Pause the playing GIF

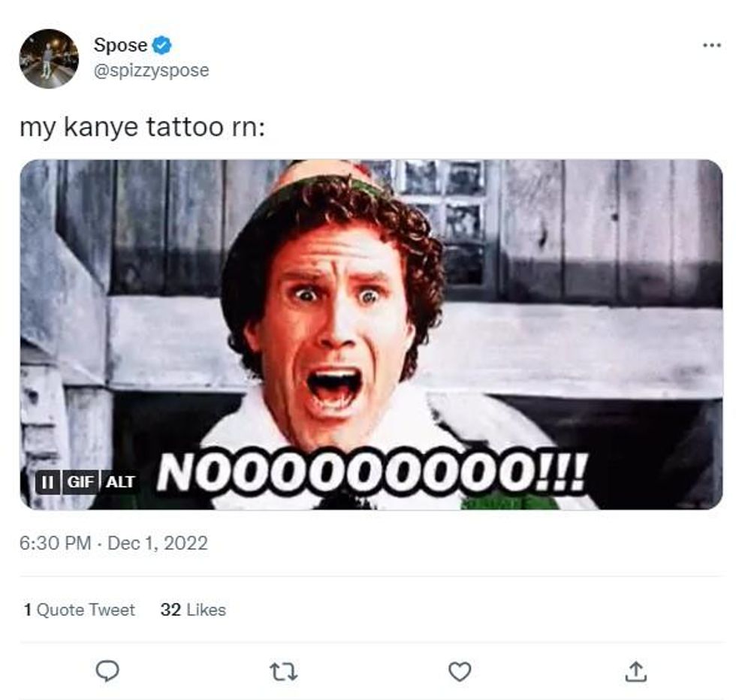click(47, 481)
